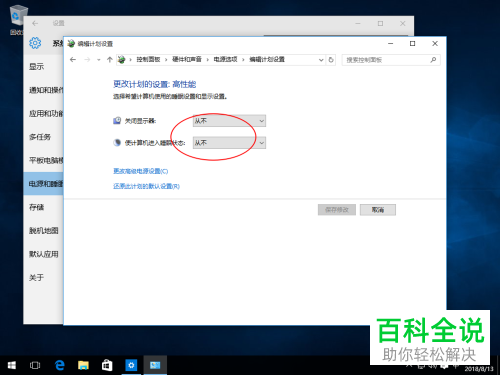The height and width of the screenshot is (375, 500).
Task: Click the 取消 button
Action: click(x=378, y=210)
